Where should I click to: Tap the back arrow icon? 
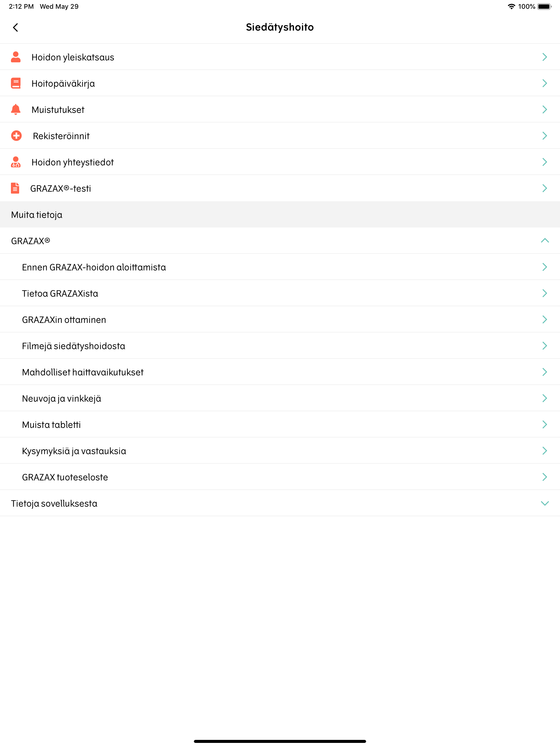pyautogui.click(x=16, y=27)
